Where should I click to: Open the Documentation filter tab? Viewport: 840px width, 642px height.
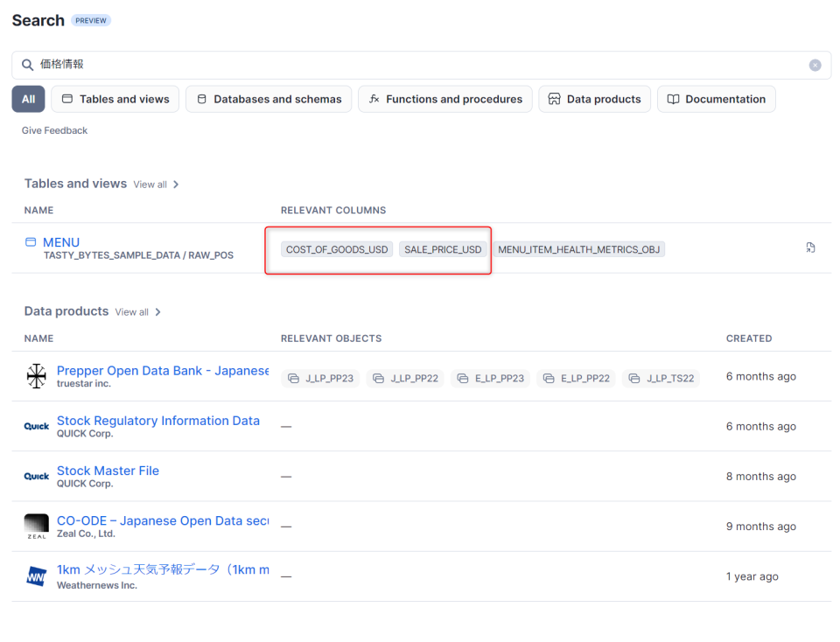pos(716,99)
